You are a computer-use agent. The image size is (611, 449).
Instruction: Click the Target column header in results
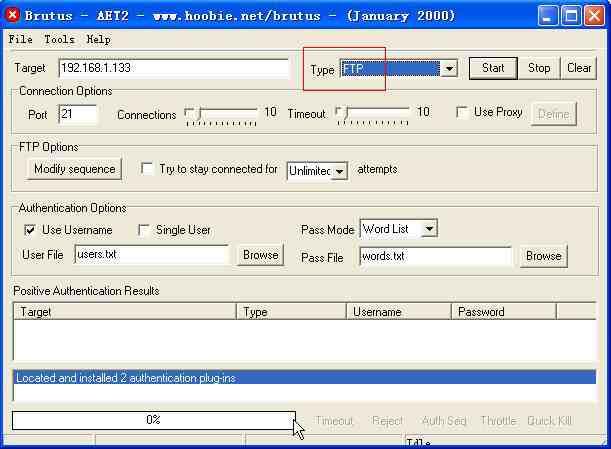125,312
